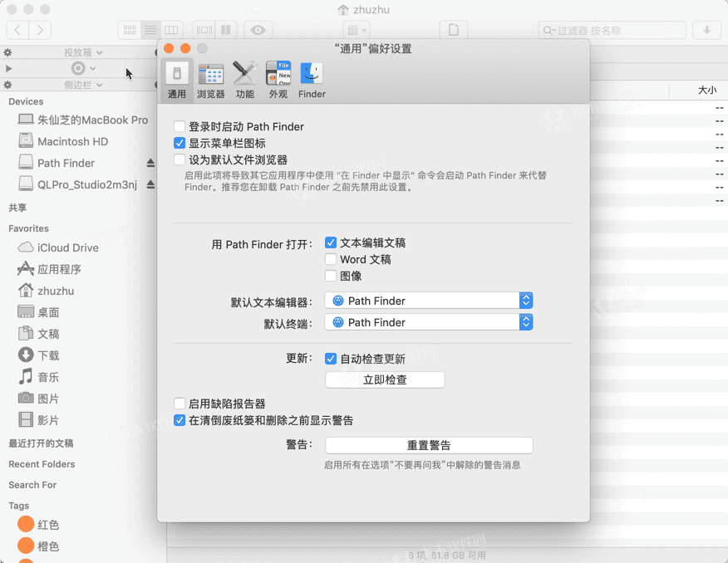This screenshot has width=728, height=563.
Task: Open 图片 in sidebar
Action: [38, 399]
